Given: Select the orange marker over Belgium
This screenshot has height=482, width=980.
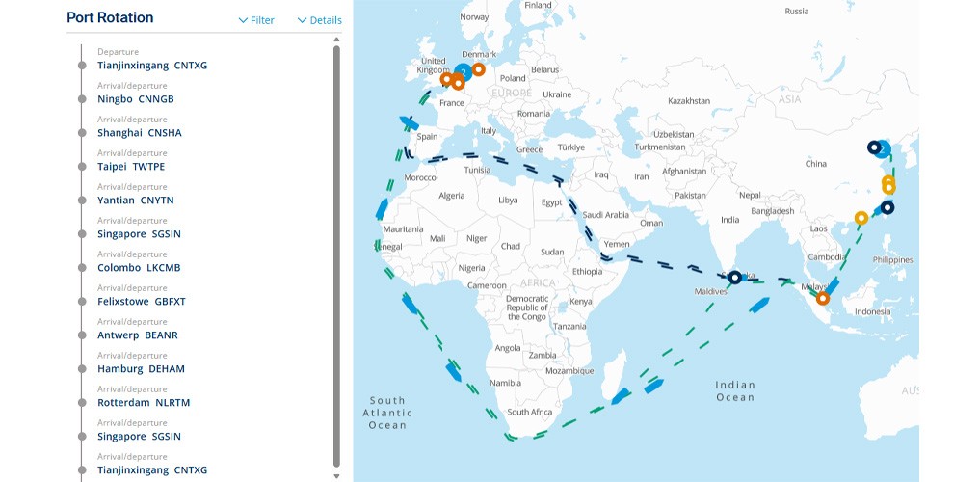Looking at the screenshot, I should 458,83.
